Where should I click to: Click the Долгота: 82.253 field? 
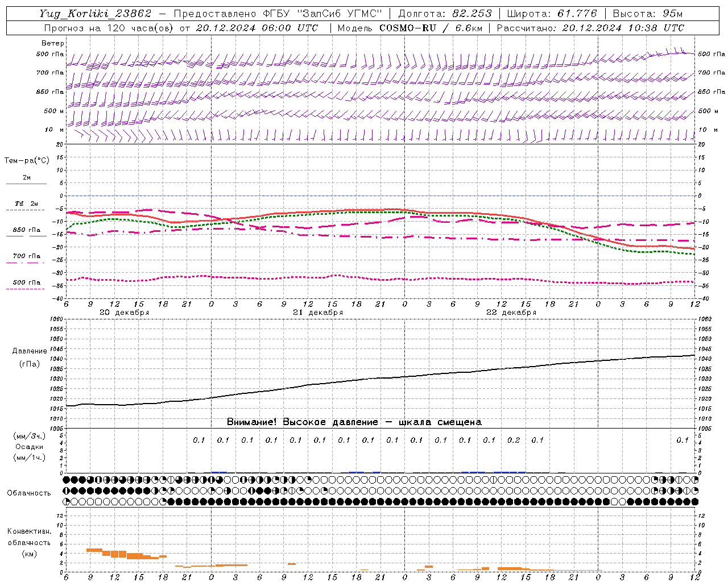point(446,14)
